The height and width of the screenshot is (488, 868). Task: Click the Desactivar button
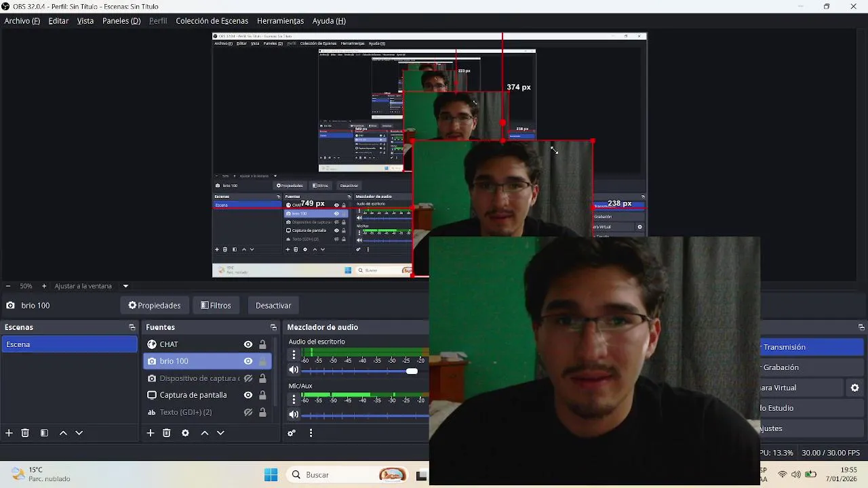(273, 306)
